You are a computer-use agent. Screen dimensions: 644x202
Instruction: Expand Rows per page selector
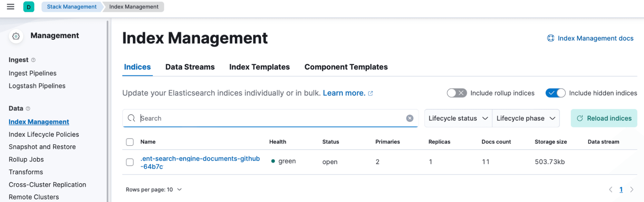coord(154,190)
